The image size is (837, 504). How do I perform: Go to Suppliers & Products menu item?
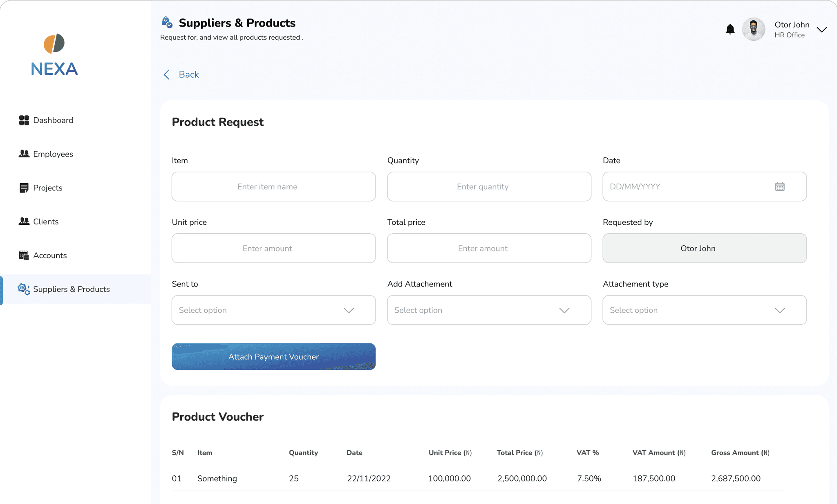click(72, 289)
